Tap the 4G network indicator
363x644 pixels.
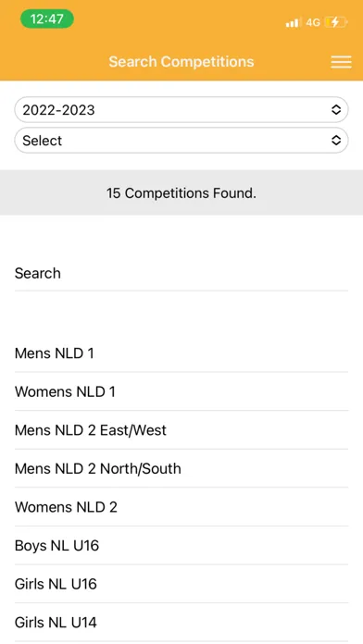coord(313,22)
